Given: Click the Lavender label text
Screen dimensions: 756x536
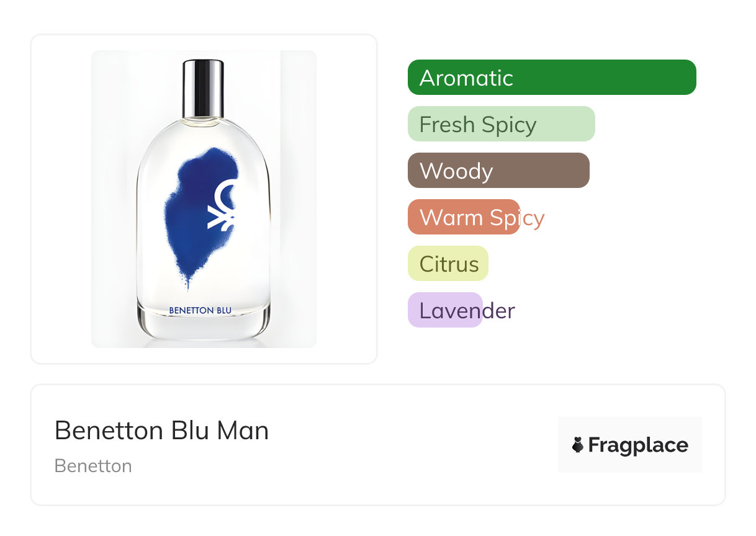Looking at the screenshot, I should [467, 310].
